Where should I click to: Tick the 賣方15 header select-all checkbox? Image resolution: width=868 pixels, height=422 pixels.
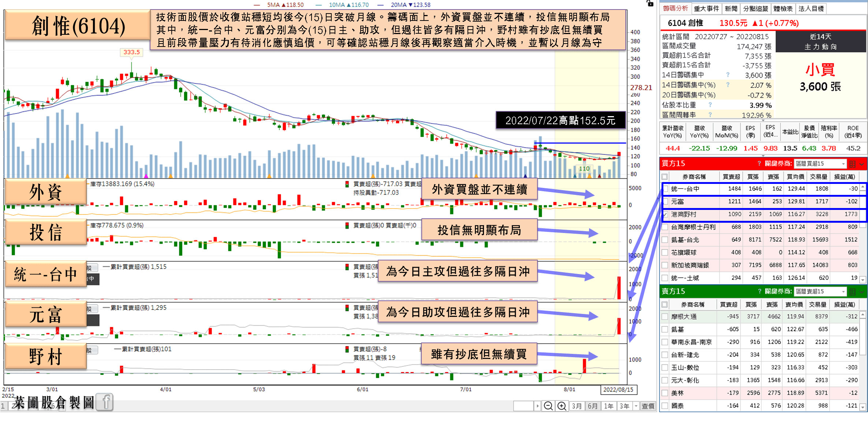pyautogui.click(x=665, y=304)
